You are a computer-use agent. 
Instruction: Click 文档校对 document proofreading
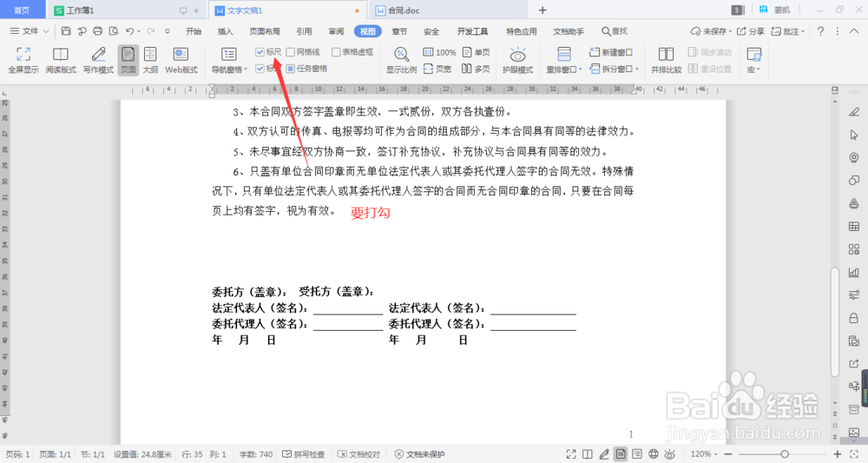(358, 454)
